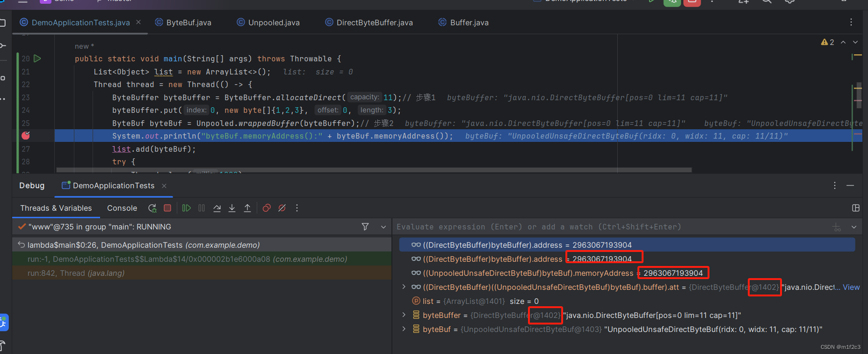Go to next highlighted problem arrow

(x=855, y=42)
